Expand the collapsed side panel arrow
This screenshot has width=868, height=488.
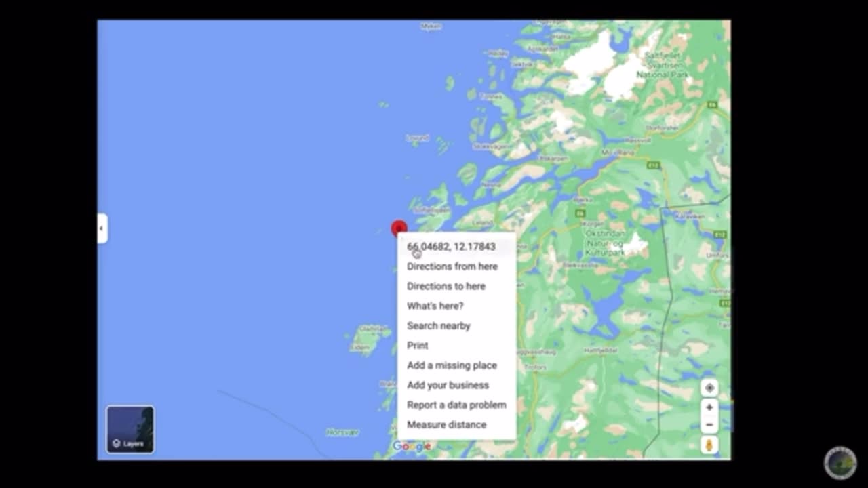click(102, 228)
